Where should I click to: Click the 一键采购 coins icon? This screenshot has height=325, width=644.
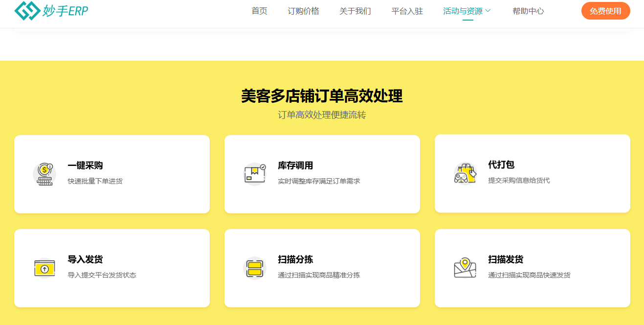[44, 174]
